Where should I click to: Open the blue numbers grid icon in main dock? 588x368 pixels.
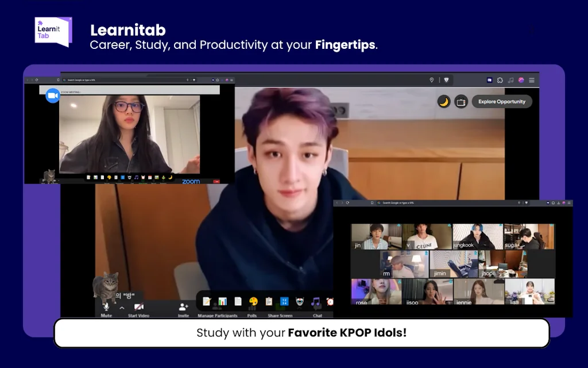284,301
